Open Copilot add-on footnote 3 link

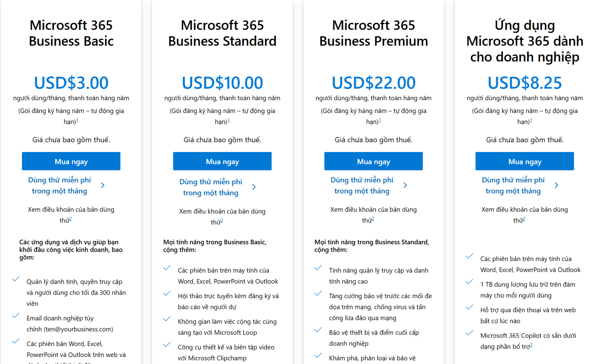531,345
